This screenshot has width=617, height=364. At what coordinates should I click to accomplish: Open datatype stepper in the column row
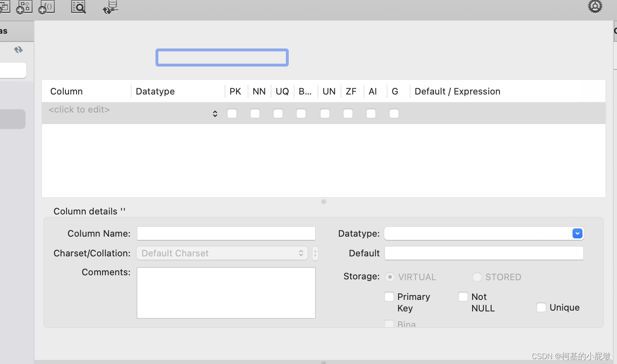point(215,114)
